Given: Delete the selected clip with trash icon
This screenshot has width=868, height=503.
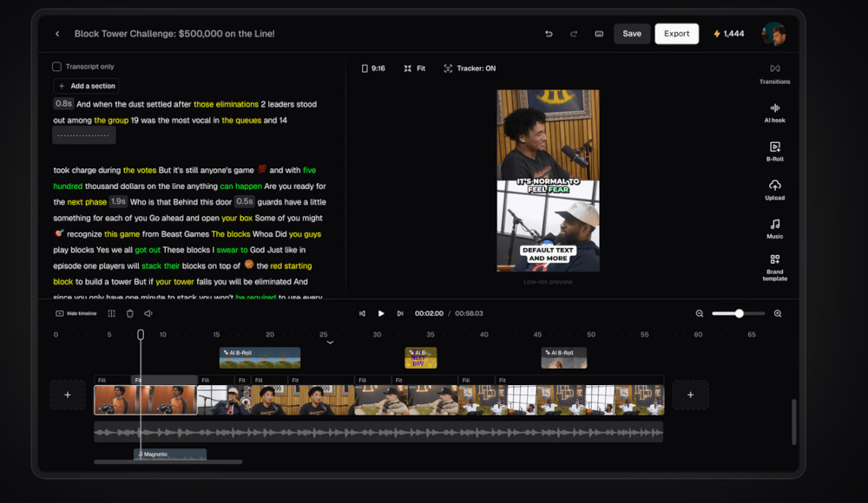Looking at the screenshot, I should tap(130, 313).
